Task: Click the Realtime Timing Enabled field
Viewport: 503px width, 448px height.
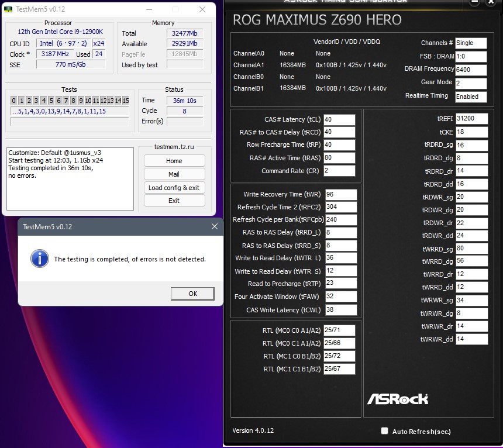Action: pos(471,97)
